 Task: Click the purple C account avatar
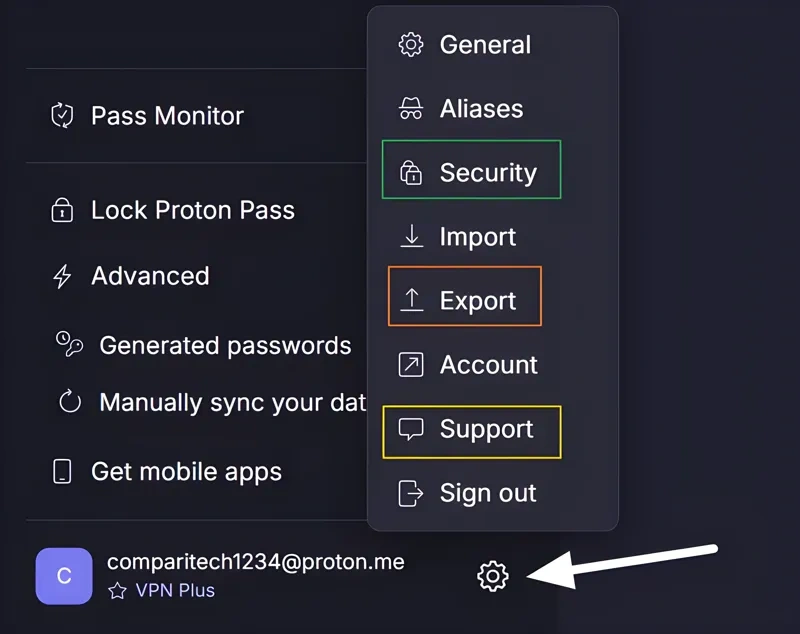click(x=64, y=576)
